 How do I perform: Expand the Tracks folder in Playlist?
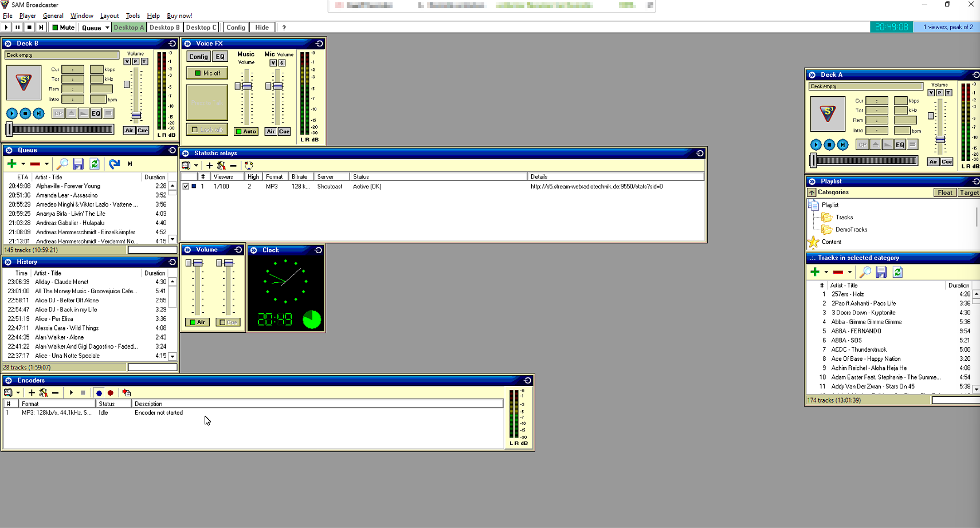(x=827, y=217)
